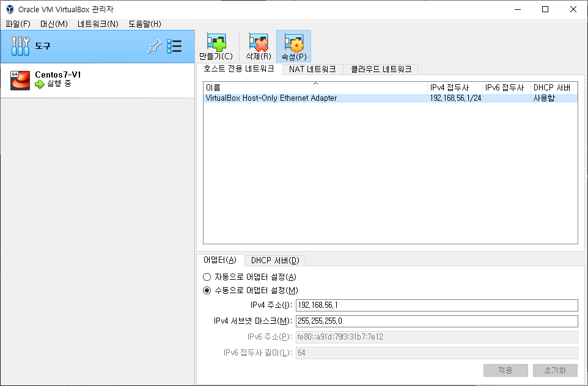Image resolution: width=588 pixels, height=386 pixels.
Task: Click the running green arrow status icon
Action: coord(39,84)
